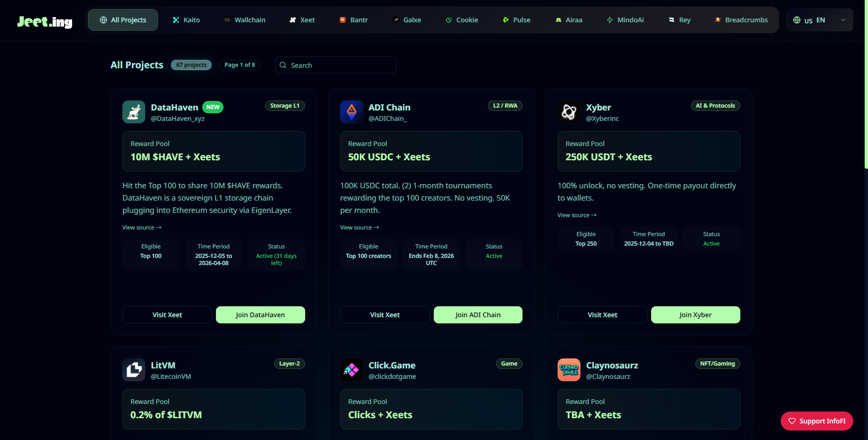Click the Join ADI Chain button

click(x=478, y=315)
